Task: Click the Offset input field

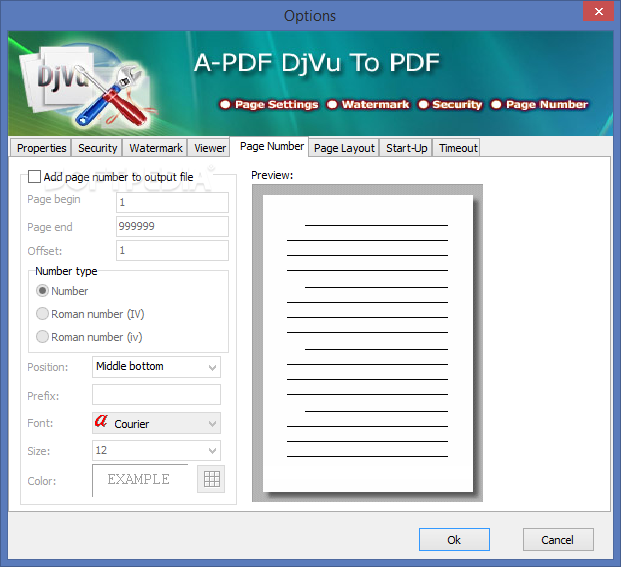Action: coord(172,250)
